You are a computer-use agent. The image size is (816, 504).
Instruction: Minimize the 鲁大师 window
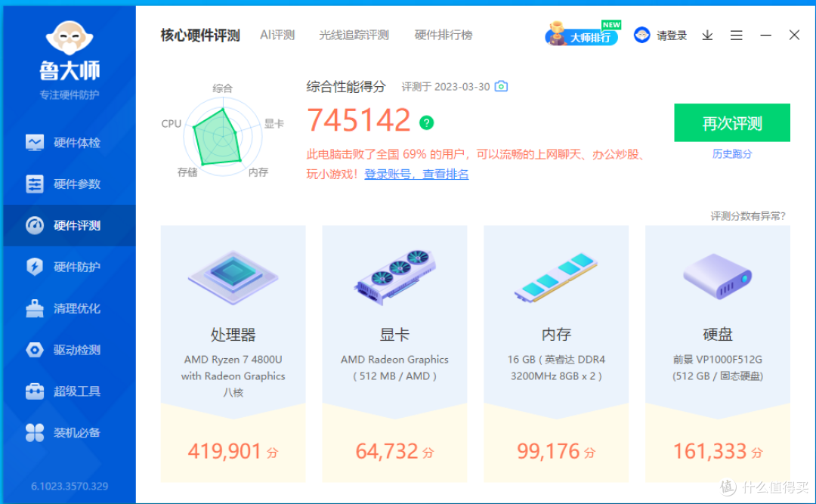[x=765, y=35]
